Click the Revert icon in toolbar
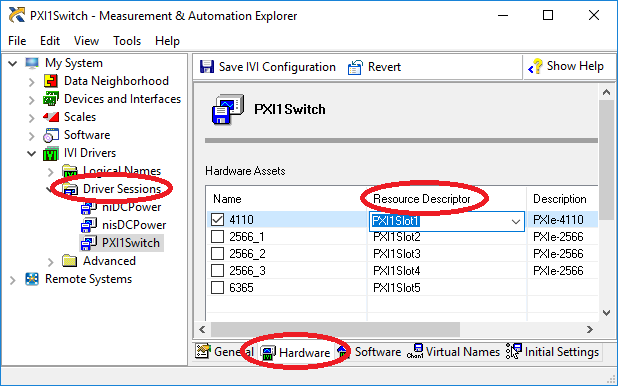The image size is (618, 386). click(x=355, y=67)
